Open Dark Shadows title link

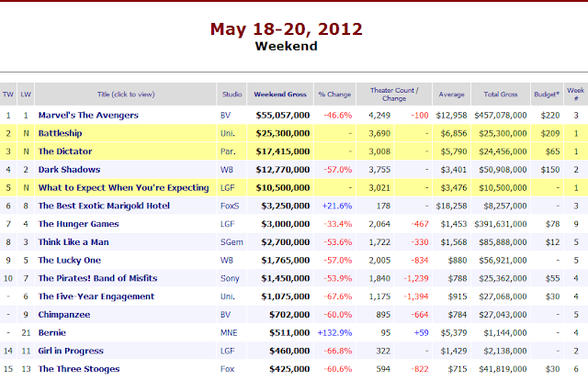coord(69,170)
